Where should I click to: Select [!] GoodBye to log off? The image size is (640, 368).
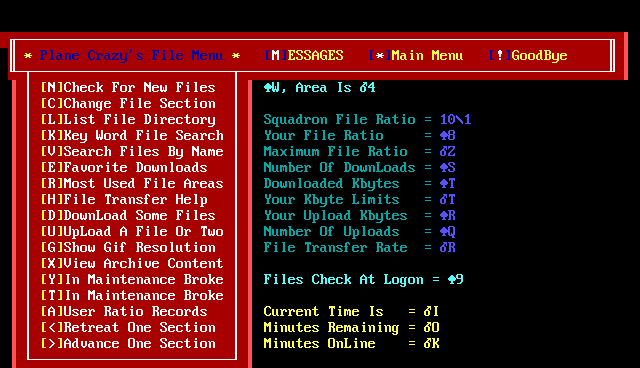pos(528,55)
